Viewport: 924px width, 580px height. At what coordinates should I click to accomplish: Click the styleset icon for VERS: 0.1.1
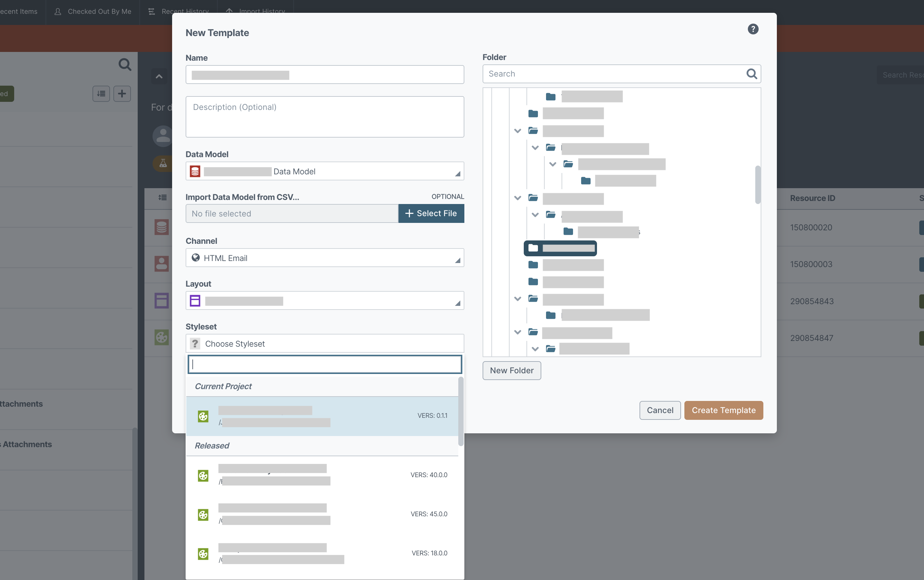[x=203, y=416]
